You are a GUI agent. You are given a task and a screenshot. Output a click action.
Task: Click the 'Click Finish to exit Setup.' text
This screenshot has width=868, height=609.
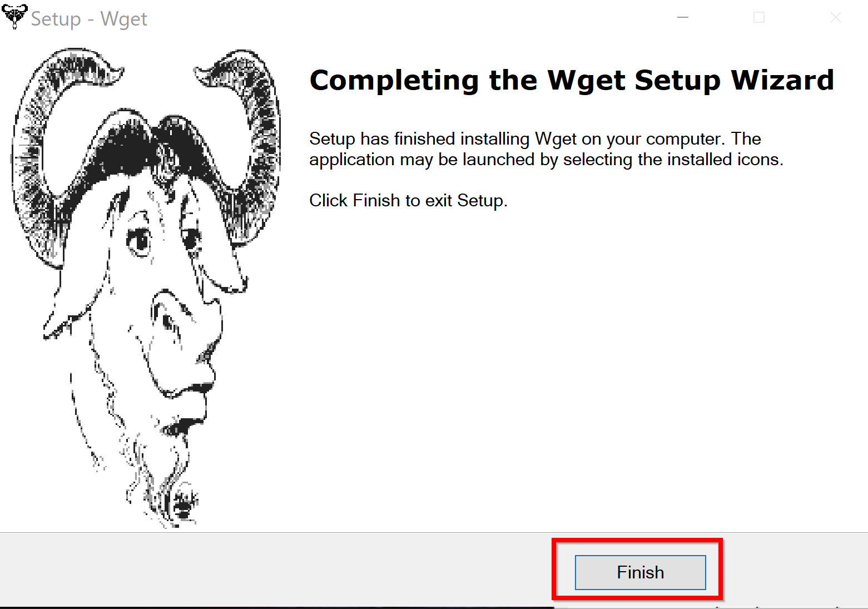click(408, 200)
